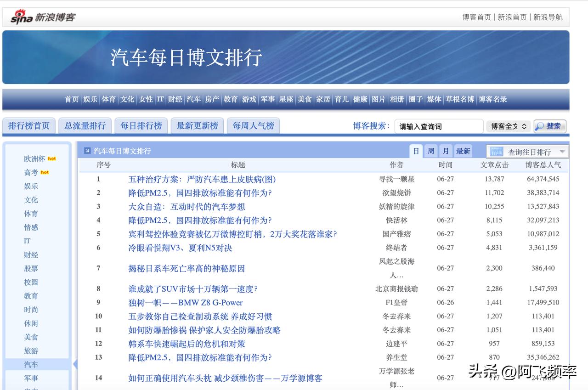The image size is (588, 390).
Task: Select 校园 in the left sidebar
Action: tap(31, 283)
